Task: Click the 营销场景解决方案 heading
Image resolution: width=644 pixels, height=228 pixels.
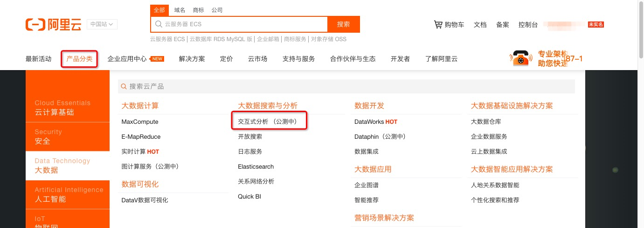Action: coord(384,218)
